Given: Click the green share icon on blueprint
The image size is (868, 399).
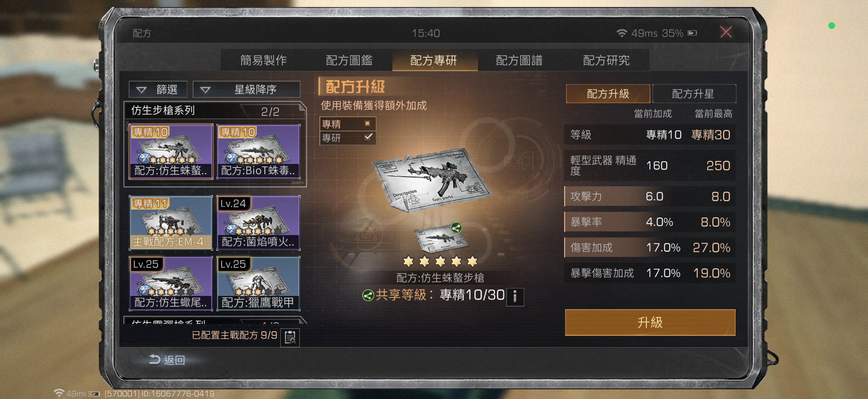Looking at the screenshot, I should pyautogui.click(x=456, y=228).
